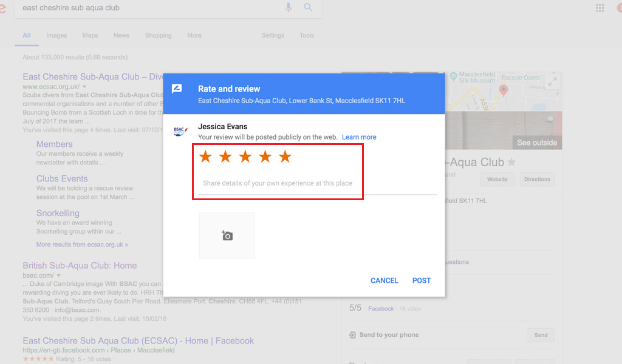Click the save star next to Aqua Club
622x364 pixels.
pyautogui.click(x=511, y=162)
